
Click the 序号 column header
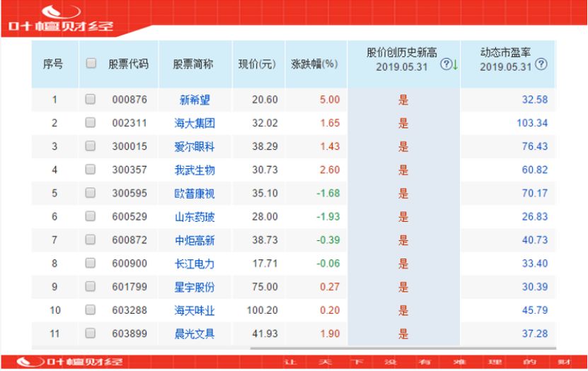(53, 64)
